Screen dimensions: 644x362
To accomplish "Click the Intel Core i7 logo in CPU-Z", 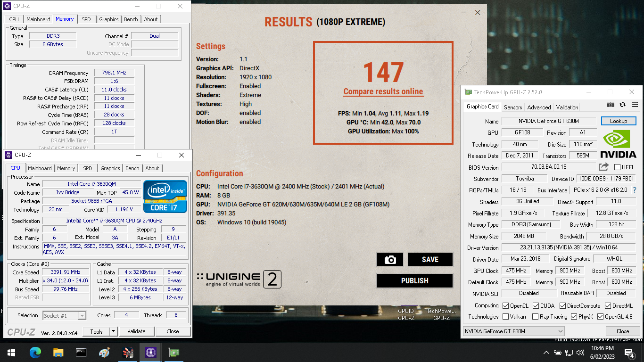I will click(x=165, y=196).
